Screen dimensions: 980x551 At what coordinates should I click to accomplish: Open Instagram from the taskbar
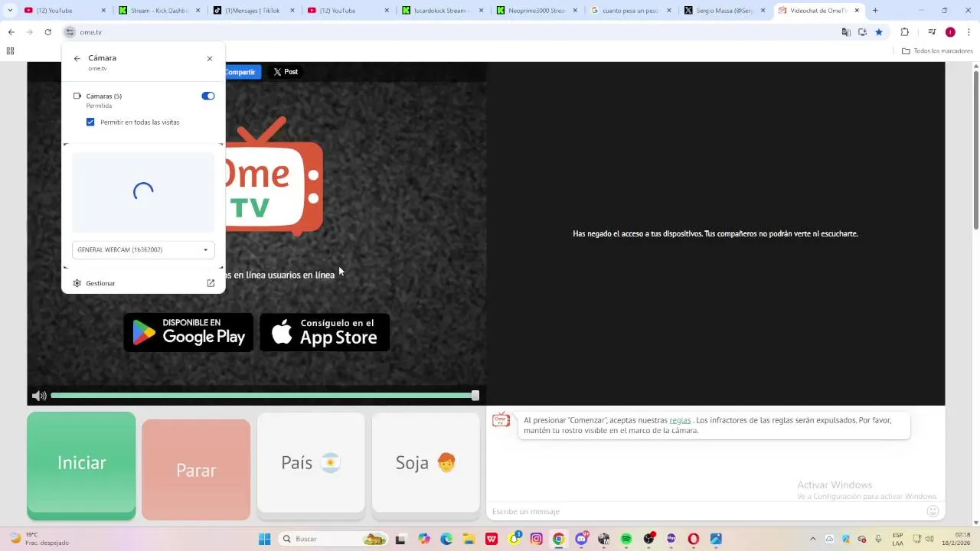[536, 539]
